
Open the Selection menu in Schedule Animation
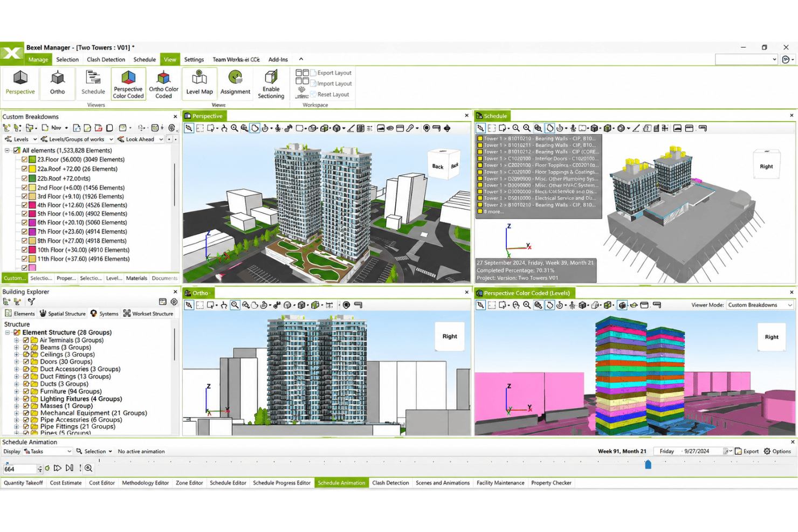coord(94,451)
